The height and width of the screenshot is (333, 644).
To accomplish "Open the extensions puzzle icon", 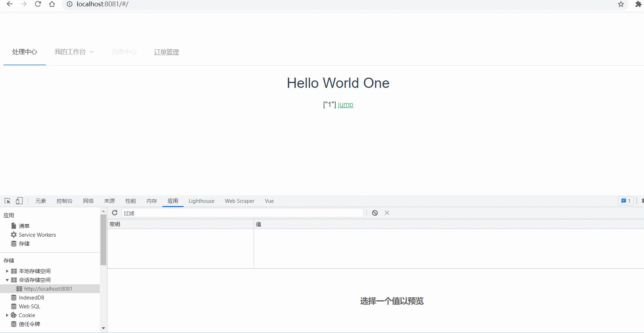I will (x=638, y=4).
